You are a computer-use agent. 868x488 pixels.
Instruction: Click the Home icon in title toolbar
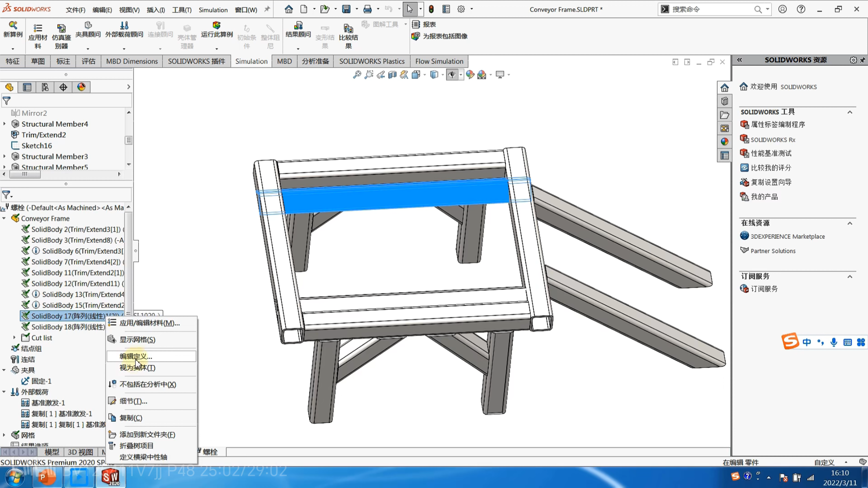tap(289, 9)
